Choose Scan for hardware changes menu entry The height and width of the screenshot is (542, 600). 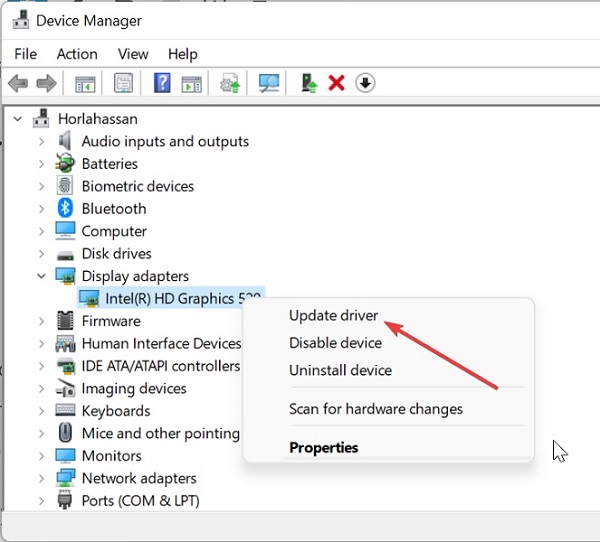click(376, 409)
